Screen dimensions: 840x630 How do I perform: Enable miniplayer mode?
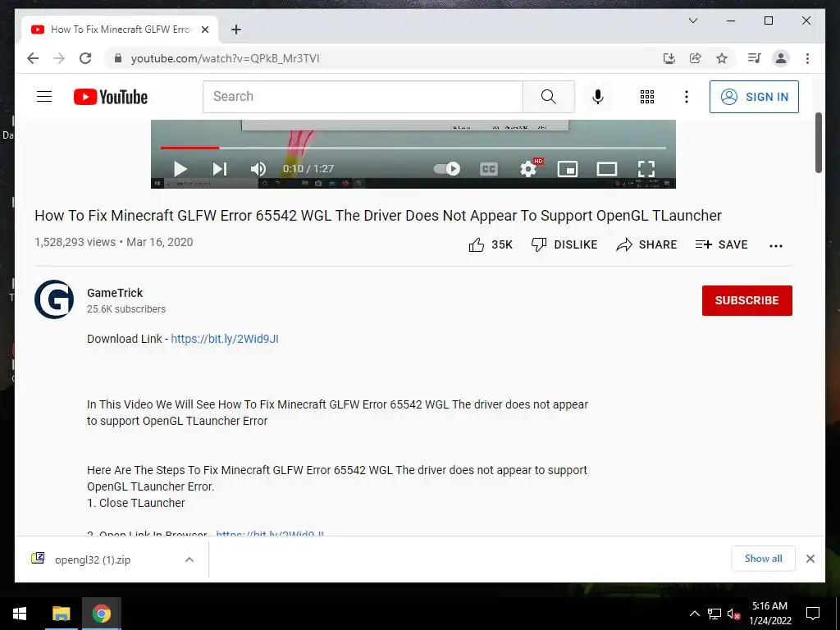tap(568, 169)
